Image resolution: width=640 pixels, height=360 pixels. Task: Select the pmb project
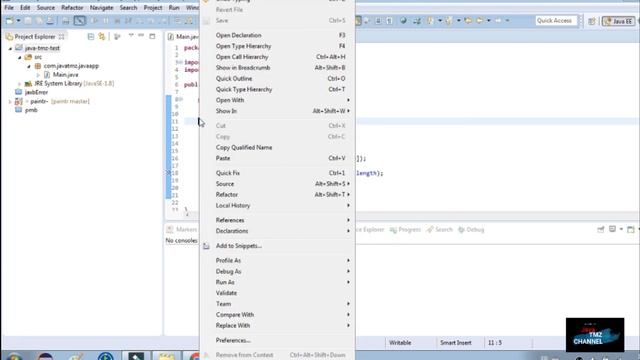(x=31, y=110)
